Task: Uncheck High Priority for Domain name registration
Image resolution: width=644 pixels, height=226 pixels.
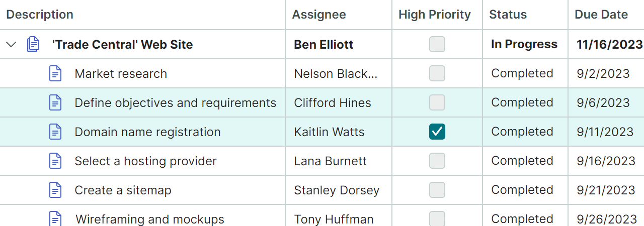Action: tap(437, 132)
